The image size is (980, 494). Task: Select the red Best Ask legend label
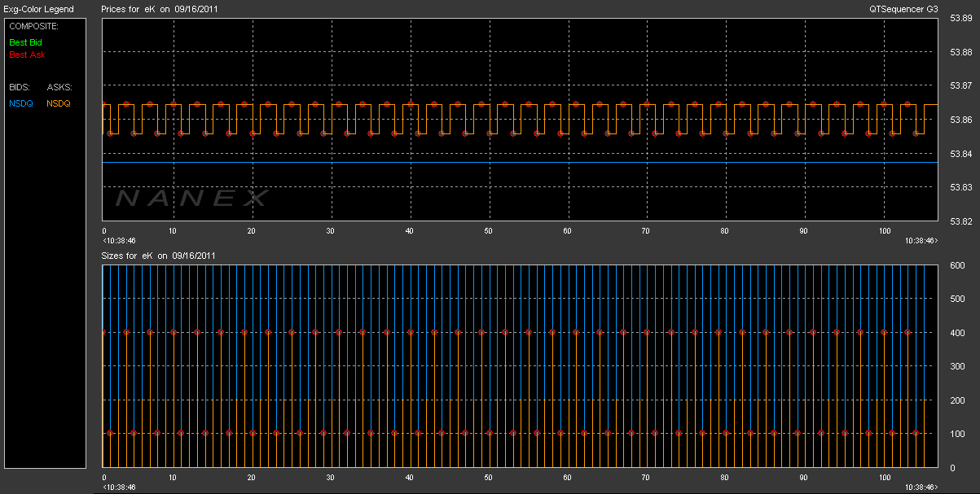(x=27, y=55)
